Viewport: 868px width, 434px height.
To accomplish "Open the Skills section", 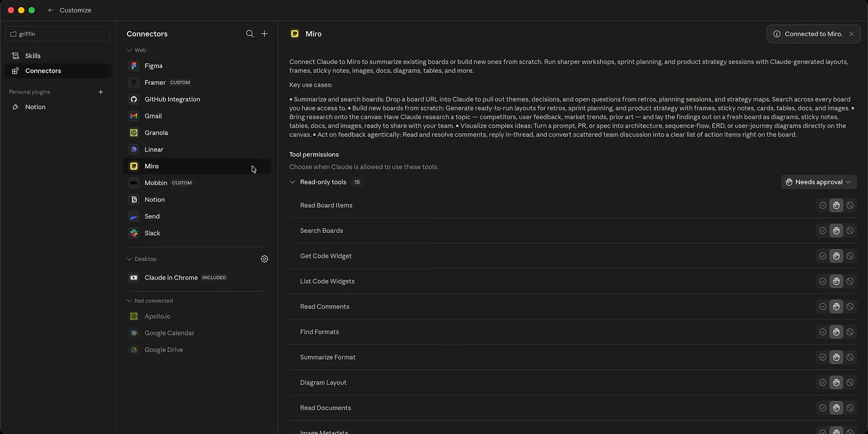I will (x=58, y=56).
